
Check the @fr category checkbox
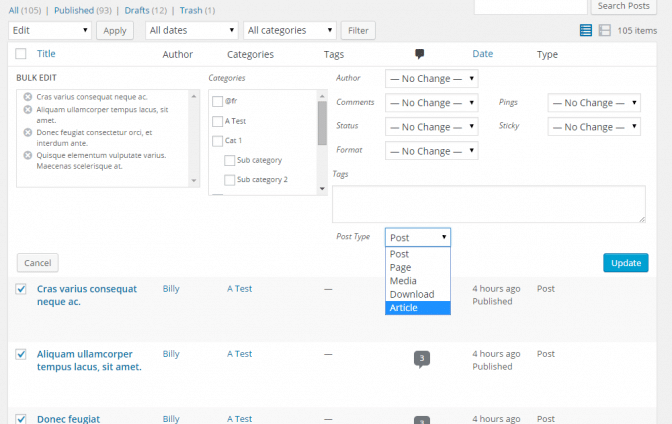click(218, 101)
